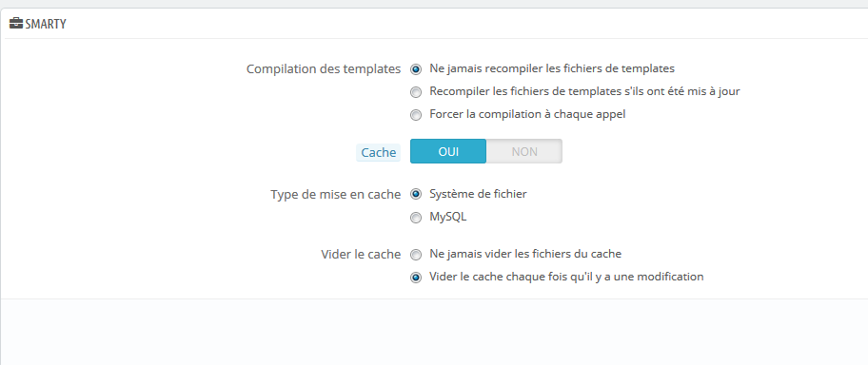Switch the Cache toggle to OUI

448,151
